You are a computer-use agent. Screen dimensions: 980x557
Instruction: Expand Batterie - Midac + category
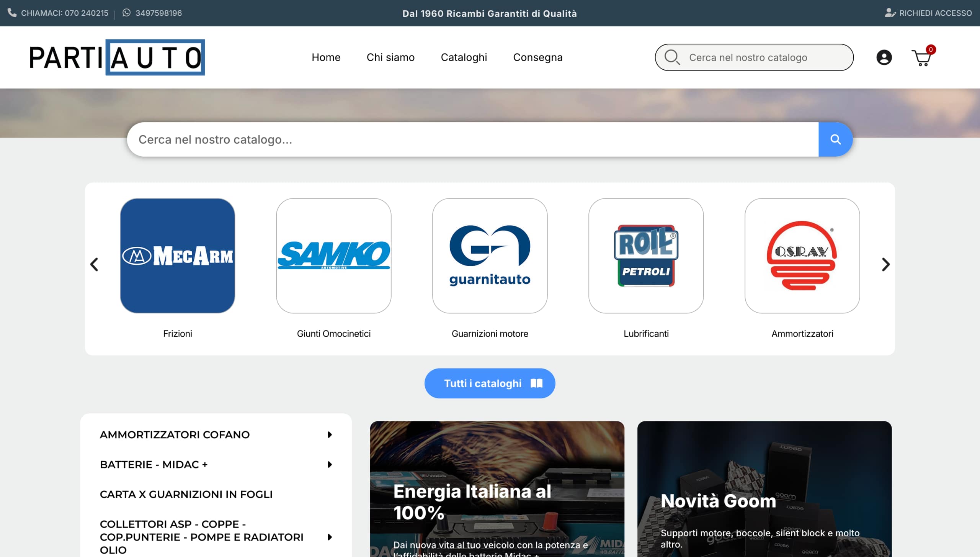click(330, 464)
